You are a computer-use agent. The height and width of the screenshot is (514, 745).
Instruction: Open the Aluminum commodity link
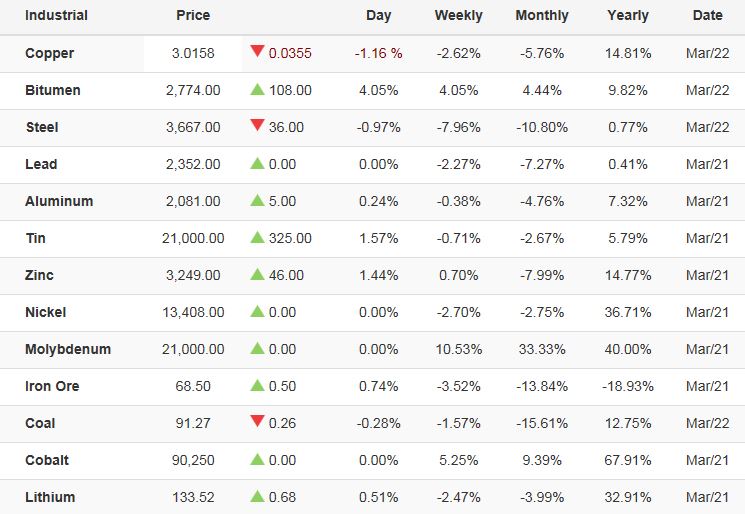click(59, 201)
